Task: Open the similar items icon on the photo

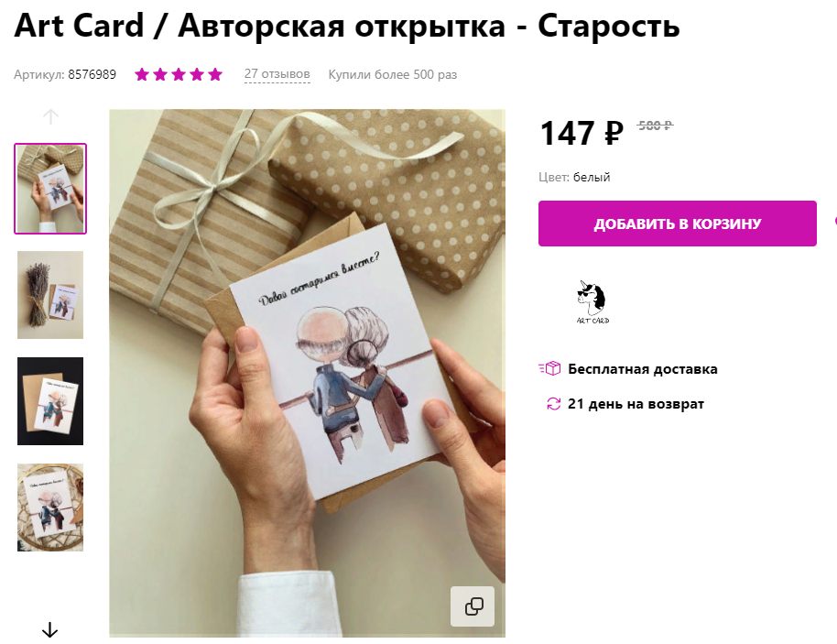Action: [473, 606]
